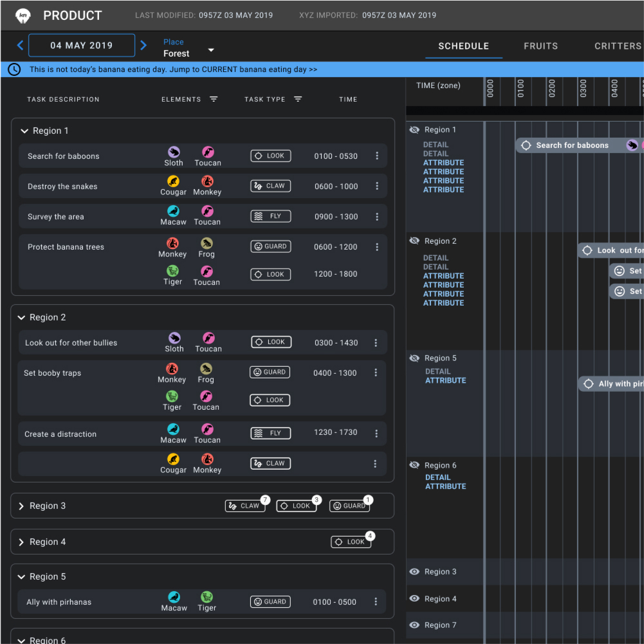This screenshot has width=644, height=644.
Task: Click LOOK task type for Search for baboons
Action: (271, 156)
